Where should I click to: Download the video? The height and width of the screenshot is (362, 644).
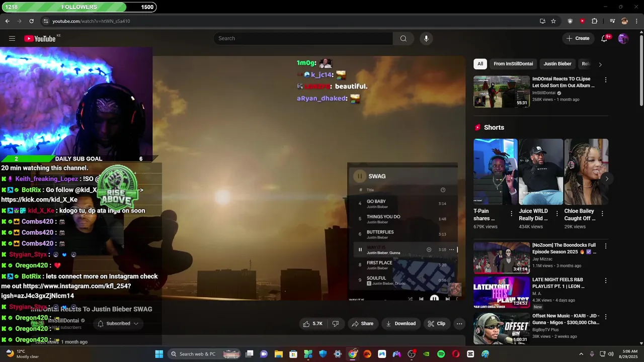[400, 324]
